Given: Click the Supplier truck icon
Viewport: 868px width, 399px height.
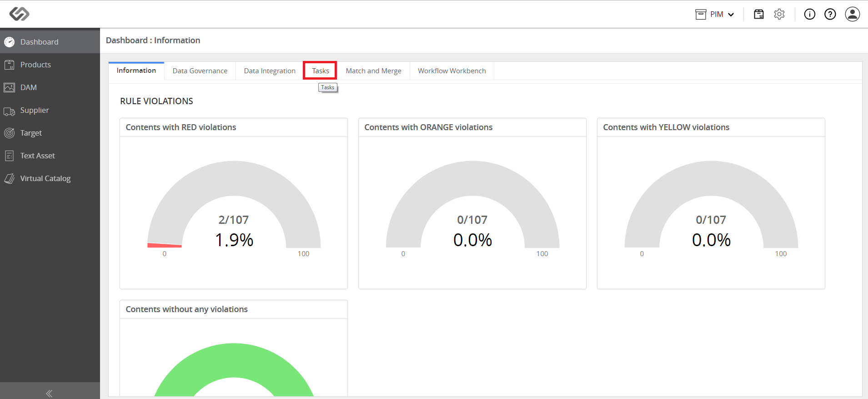Looking at the screenshot, I should click(x=9, y=111).
